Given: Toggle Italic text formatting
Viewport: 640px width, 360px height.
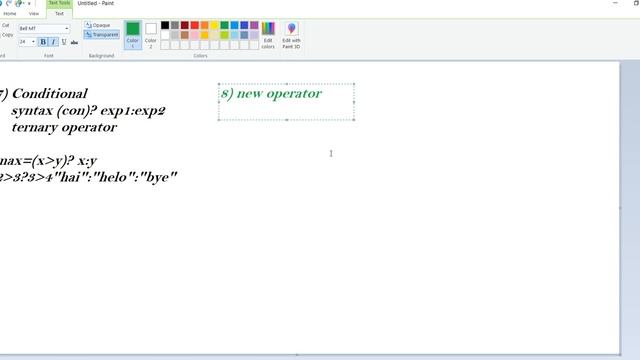Looking at the screenshot, I should coord(53,42).
